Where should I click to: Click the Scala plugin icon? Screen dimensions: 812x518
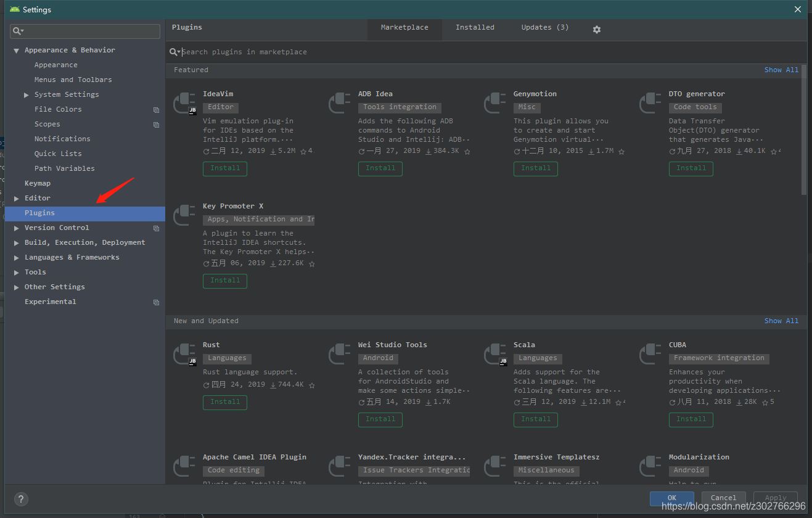coord(495,354)
